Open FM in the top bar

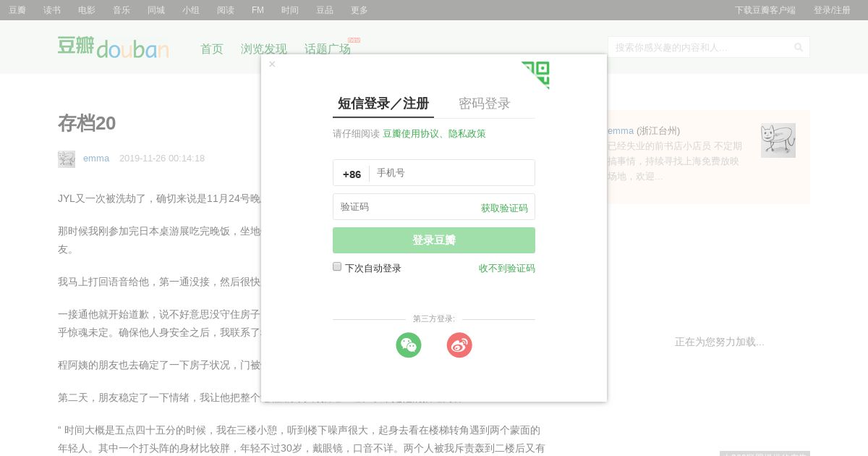click(258, 10)
